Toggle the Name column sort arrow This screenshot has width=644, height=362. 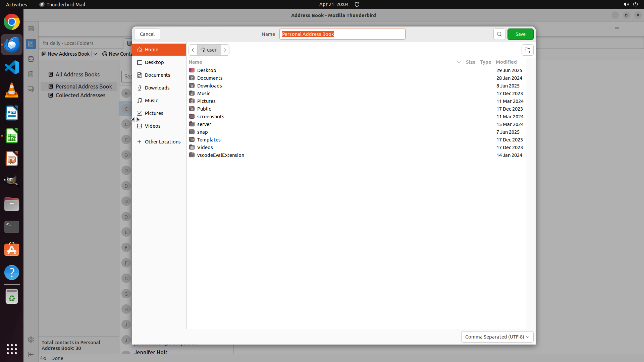point(459,62)
